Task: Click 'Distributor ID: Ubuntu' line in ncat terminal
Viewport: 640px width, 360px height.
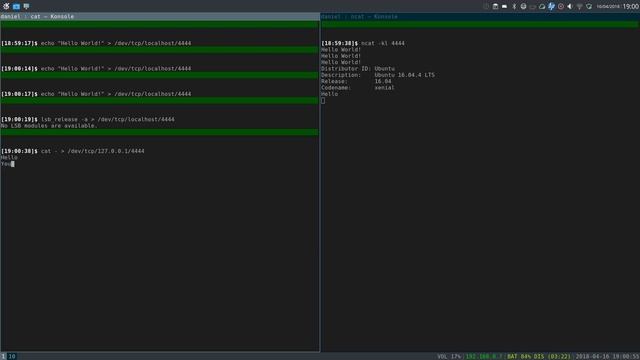Action: tap(358, 69)
